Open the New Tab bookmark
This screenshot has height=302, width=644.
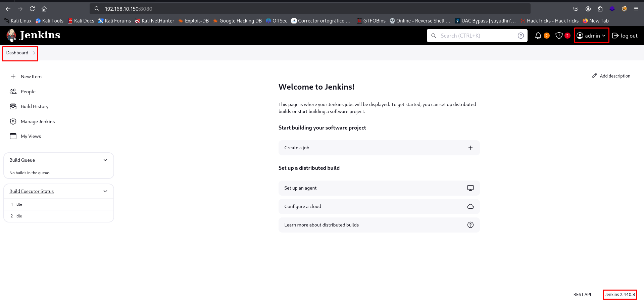[x=596, y=21]
